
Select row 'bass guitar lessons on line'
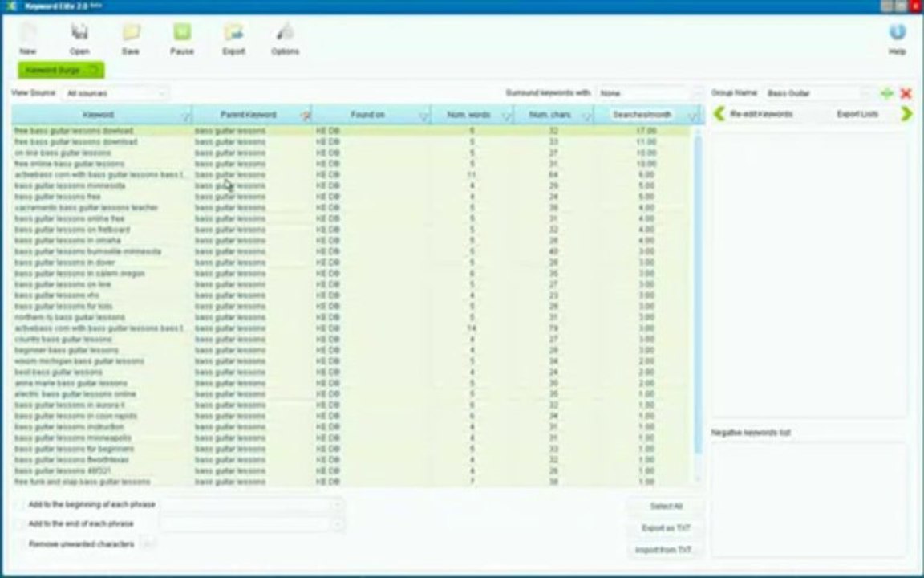(x=351, y=284)
